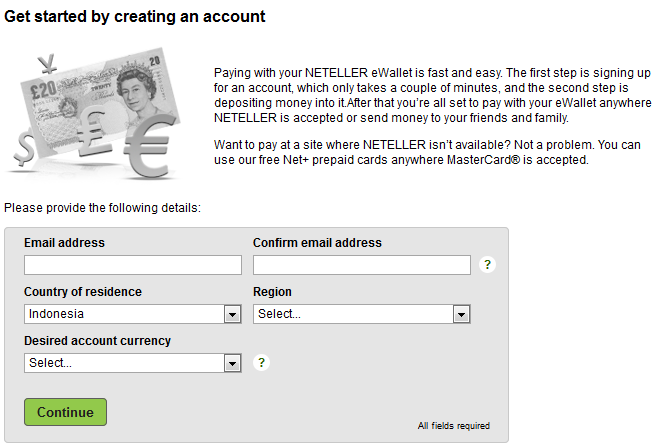
Task: Expand the Region dropdown
Action: click(x=362, y=314)
